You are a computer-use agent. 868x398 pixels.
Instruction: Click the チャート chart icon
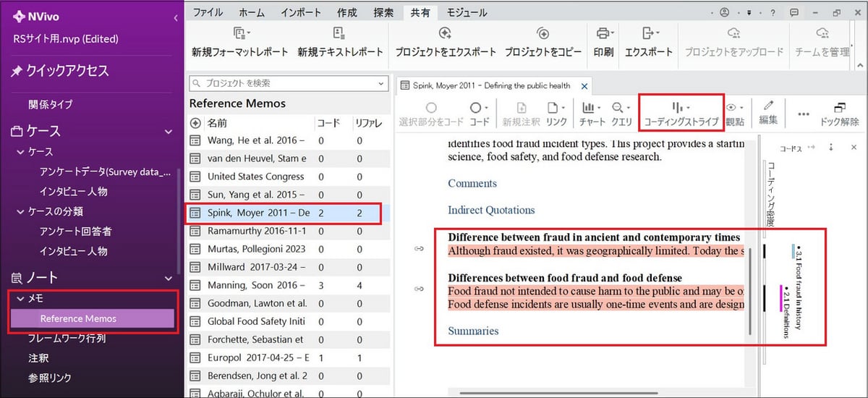[590, 108]
